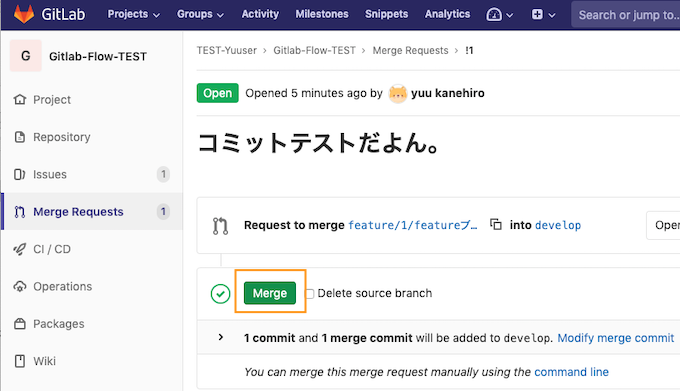
Task: Open Snippets in top navigation
Action: click(386, 14)
